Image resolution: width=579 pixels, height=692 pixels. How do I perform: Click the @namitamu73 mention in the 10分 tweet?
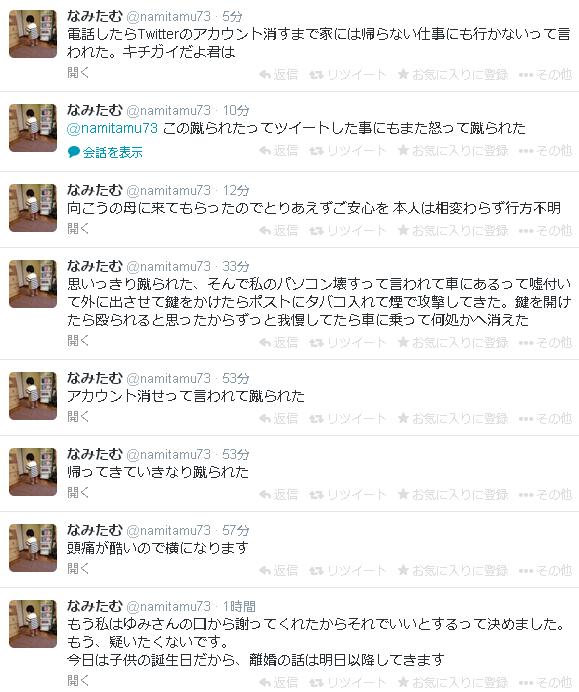(x=112, y=128)
